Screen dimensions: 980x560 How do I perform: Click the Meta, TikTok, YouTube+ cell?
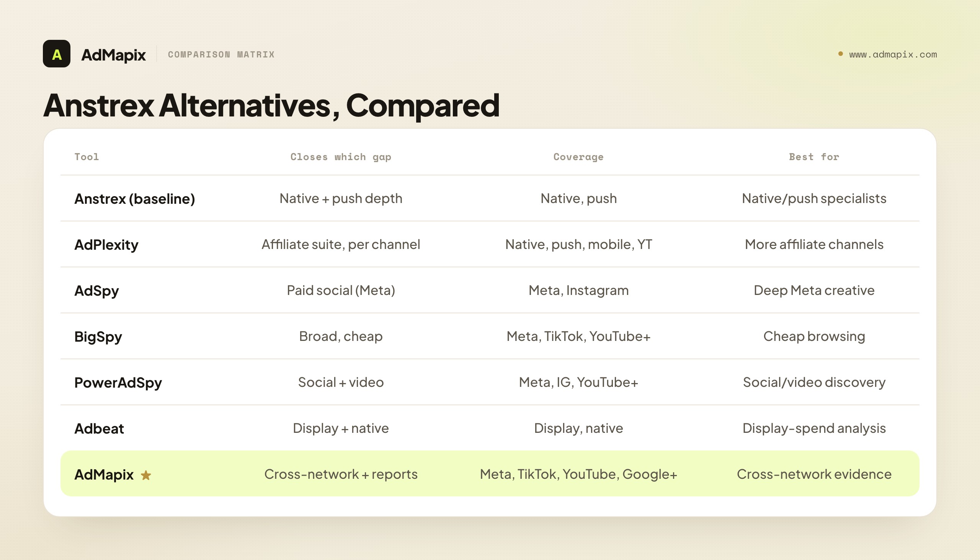578,336
